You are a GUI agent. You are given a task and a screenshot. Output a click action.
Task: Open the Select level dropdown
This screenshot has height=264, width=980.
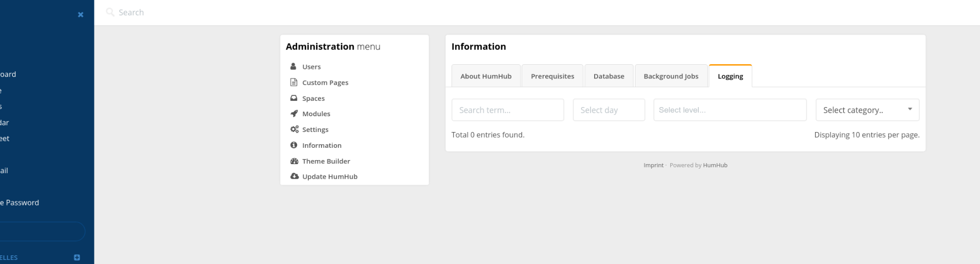[730, 110]
